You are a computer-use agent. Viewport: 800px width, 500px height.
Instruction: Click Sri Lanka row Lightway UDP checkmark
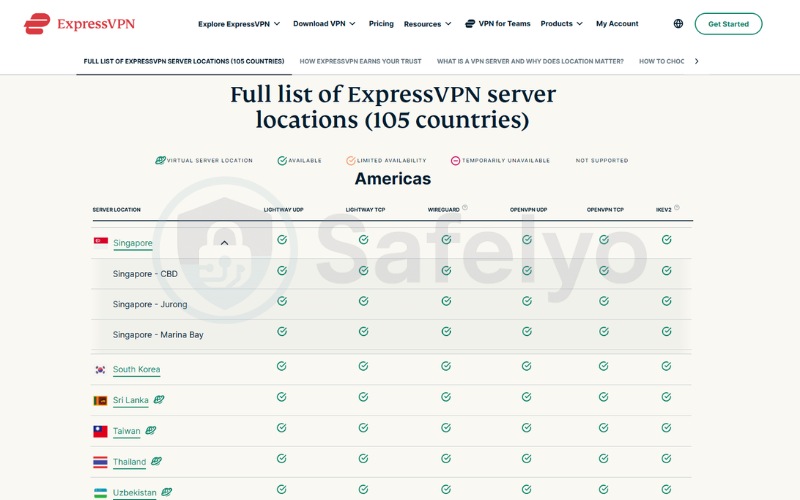tap(282, 397)
